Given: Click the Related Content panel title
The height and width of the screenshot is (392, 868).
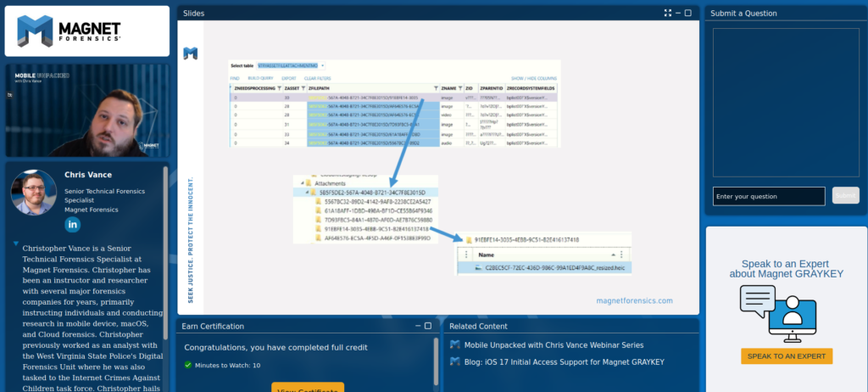Looking at the screenshot, I should pos(478,326).
